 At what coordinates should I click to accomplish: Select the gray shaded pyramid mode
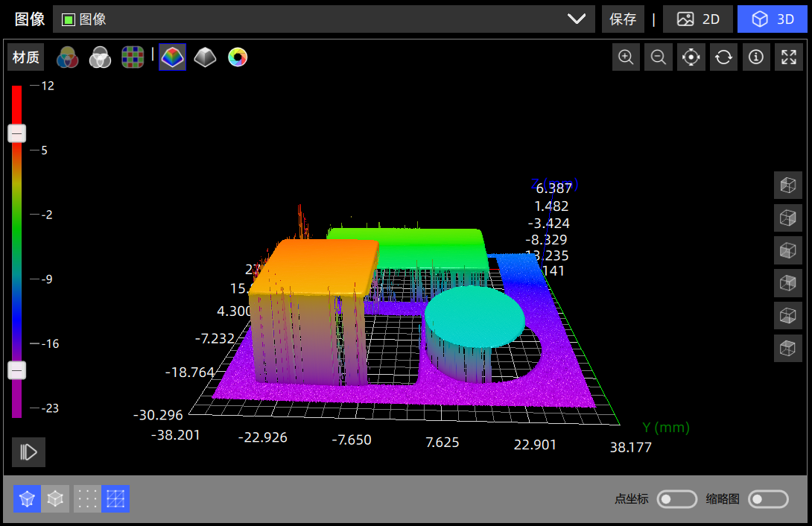click(205, 57)
